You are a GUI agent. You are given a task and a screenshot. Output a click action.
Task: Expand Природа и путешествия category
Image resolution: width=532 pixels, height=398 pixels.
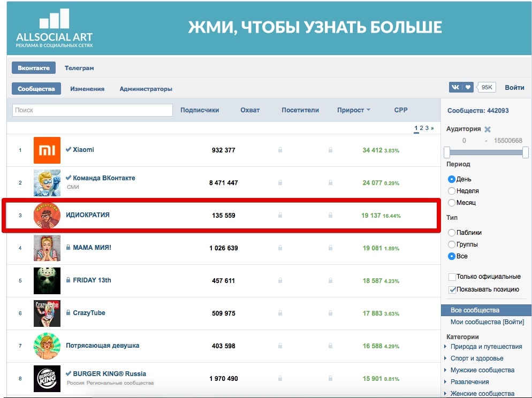coord(445,347)
